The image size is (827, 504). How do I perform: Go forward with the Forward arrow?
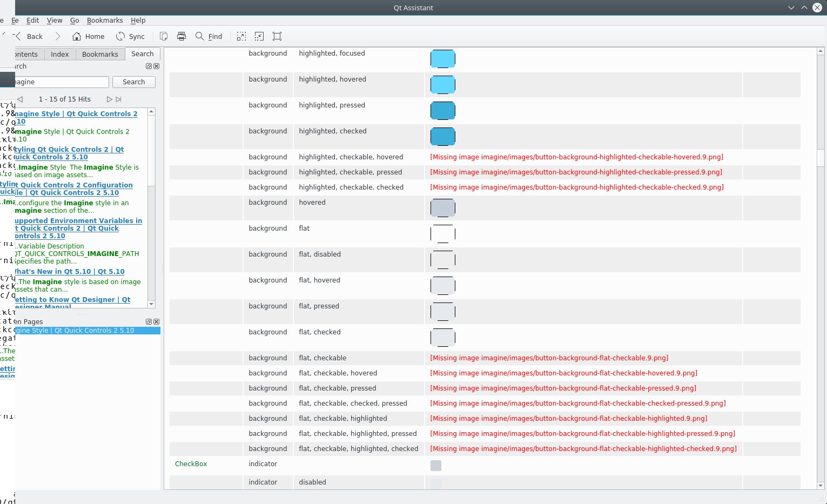point(58,36)
